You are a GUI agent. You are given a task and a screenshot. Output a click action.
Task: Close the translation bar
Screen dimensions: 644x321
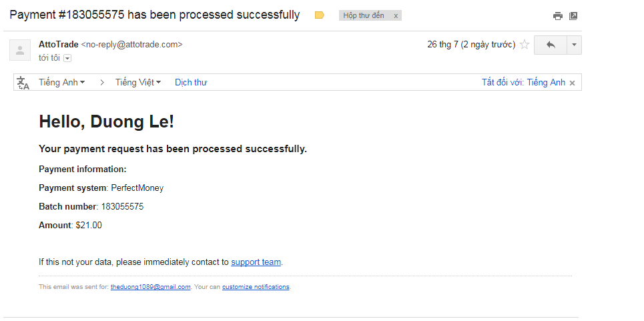(x=573, y=83)
